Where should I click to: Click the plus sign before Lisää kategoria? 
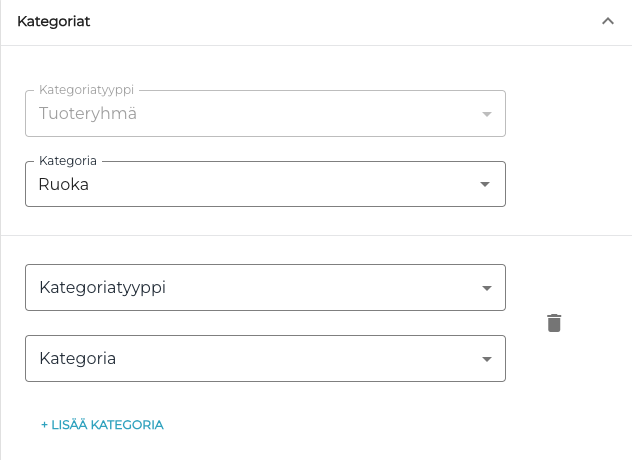coord(44,425)
